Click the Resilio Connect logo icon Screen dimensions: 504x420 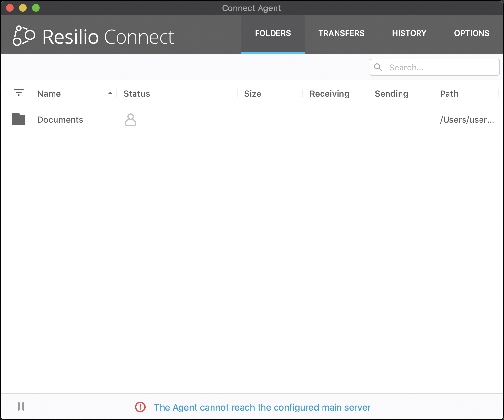tap(24, 36)
